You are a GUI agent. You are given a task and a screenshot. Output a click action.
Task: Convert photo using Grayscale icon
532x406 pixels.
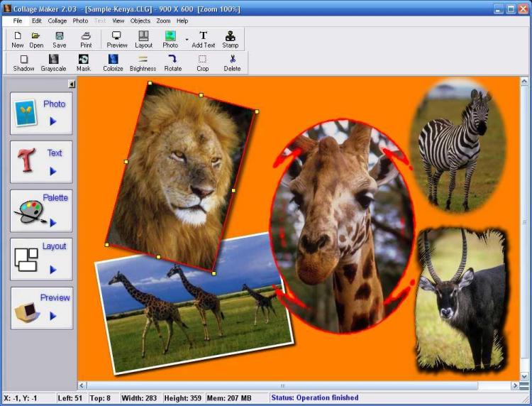click(53, 63)
